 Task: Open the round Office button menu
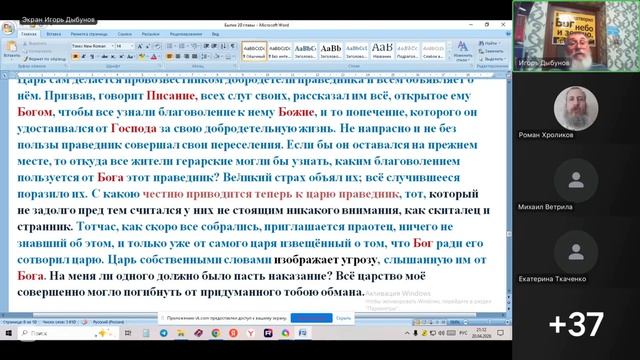(x=8, y=29)
